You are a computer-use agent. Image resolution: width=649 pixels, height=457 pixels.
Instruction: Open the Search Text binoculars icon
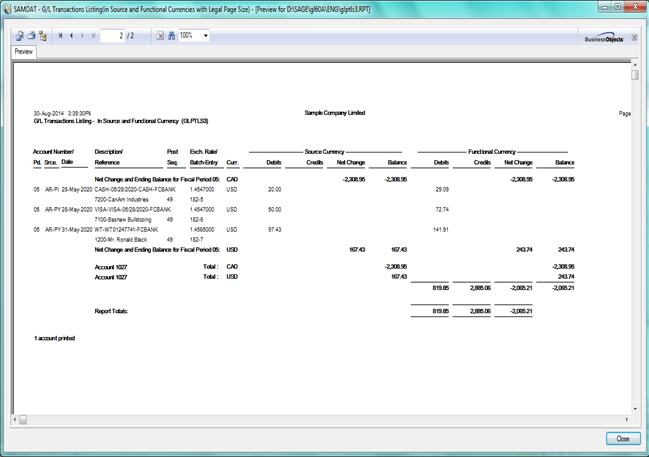[171, 36]
